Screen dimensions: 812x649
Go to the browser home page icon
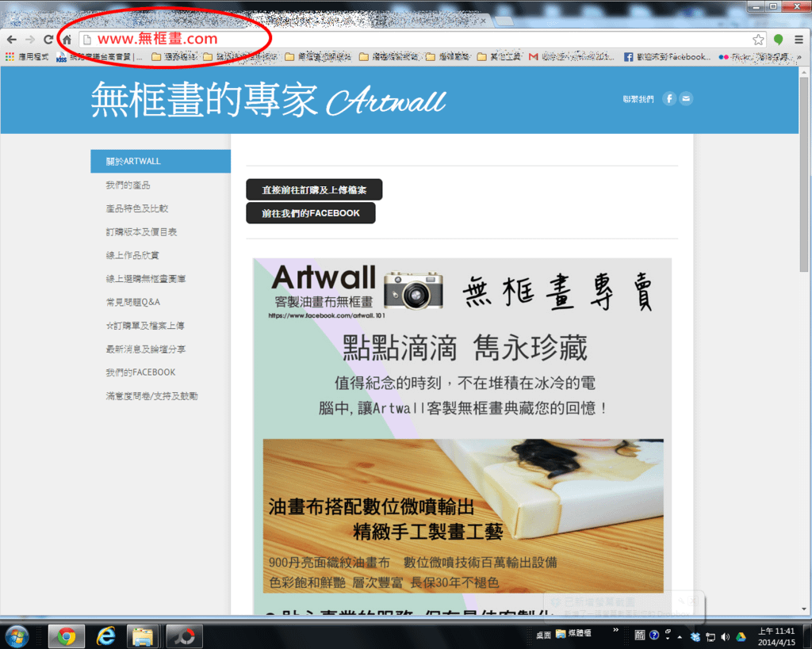point(67,40)
